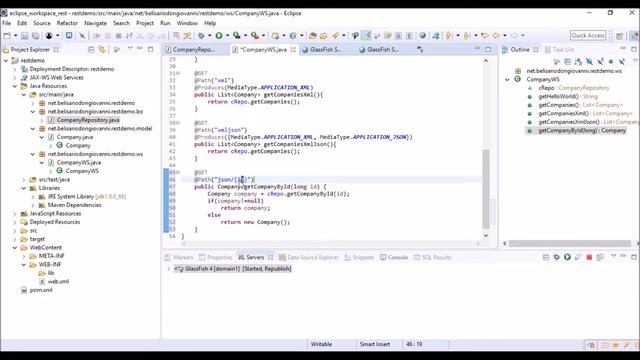The height and width of the screenshot is (360, 640).
Task: Collapse the WebContent folder
Action: coord(15,248)
